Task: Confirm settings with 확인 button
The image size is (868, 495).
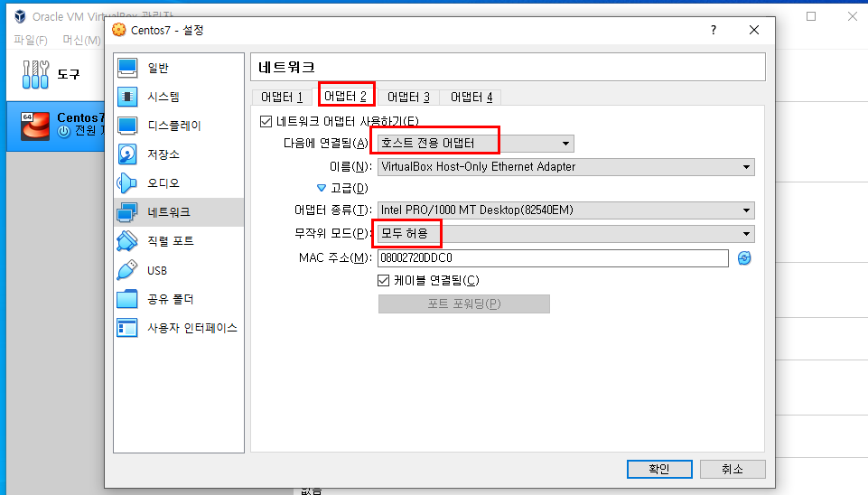Action: click(x=659, y=469)
